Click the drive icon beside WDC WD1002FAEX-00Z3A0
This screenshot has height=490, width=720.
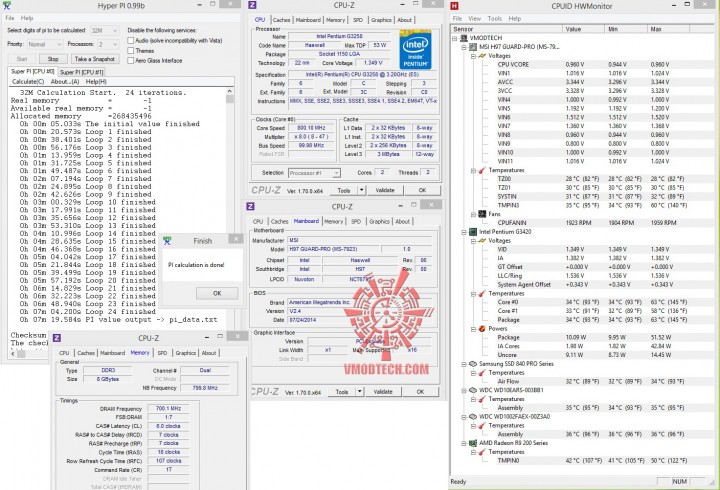[x=472, y=417]
